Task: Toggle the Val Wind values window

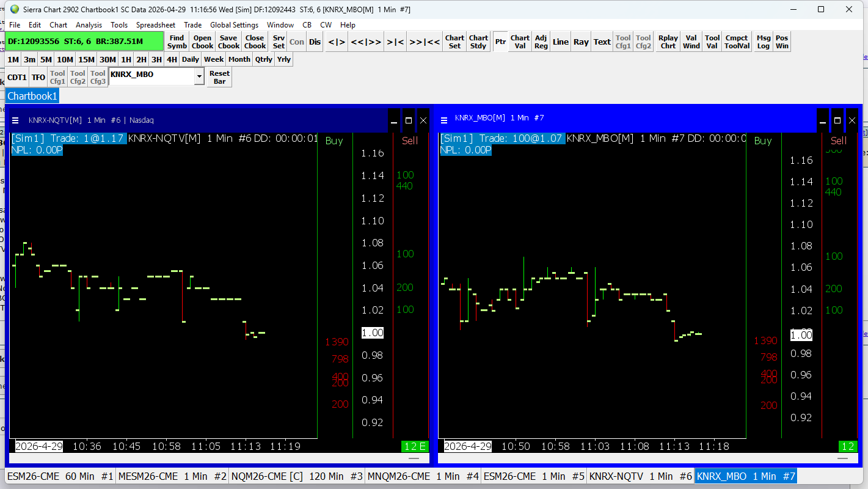Action: [691, 42]
